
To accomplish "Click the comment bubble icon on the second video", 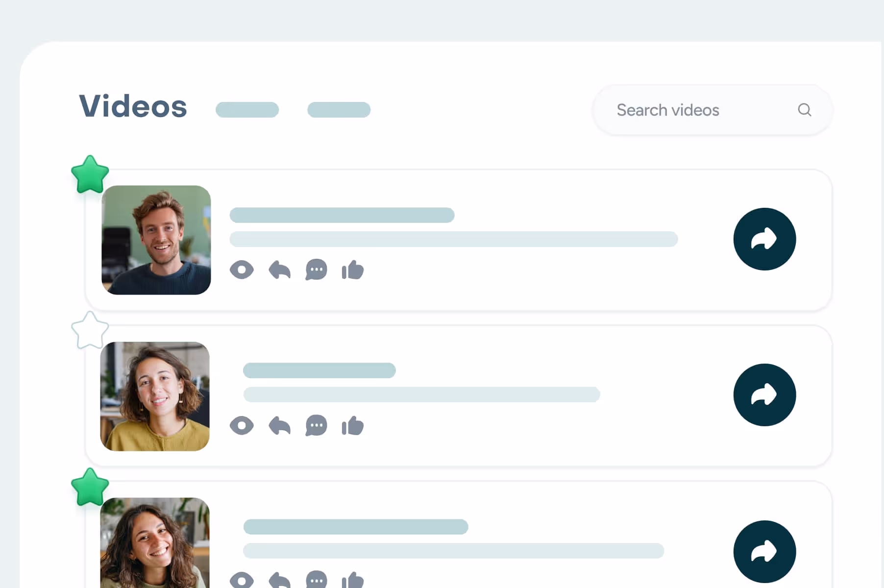I will (x=316, y=426).
